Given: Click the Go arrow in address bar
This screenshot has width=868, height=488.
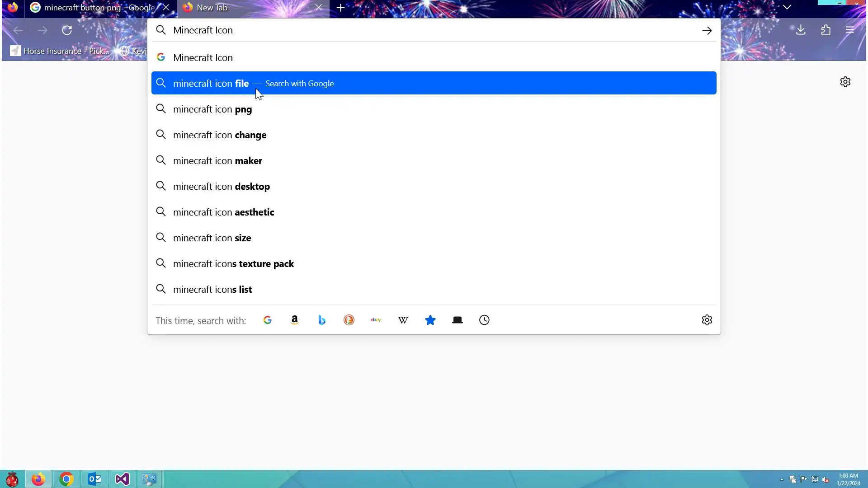Looking at the screenshot, I should click(707, 30).
